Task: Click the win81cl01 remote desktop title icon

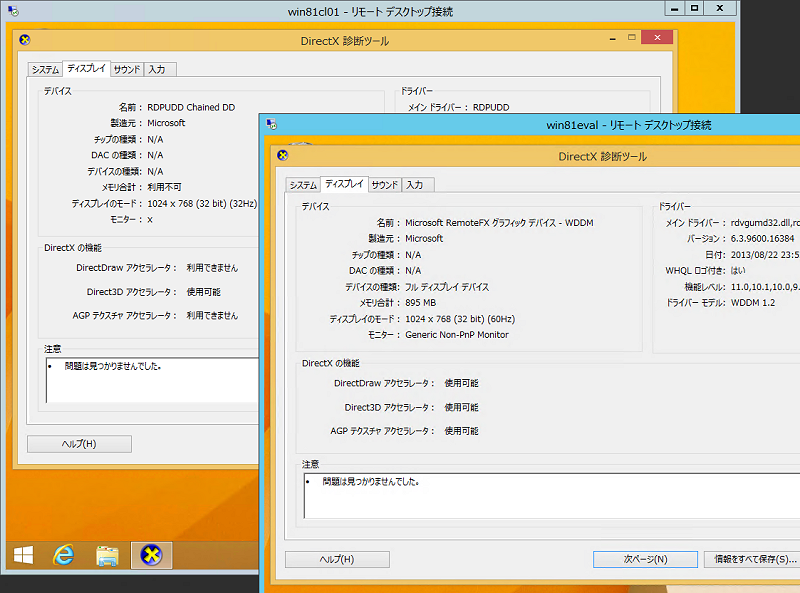Action: [x=13, y=11]
